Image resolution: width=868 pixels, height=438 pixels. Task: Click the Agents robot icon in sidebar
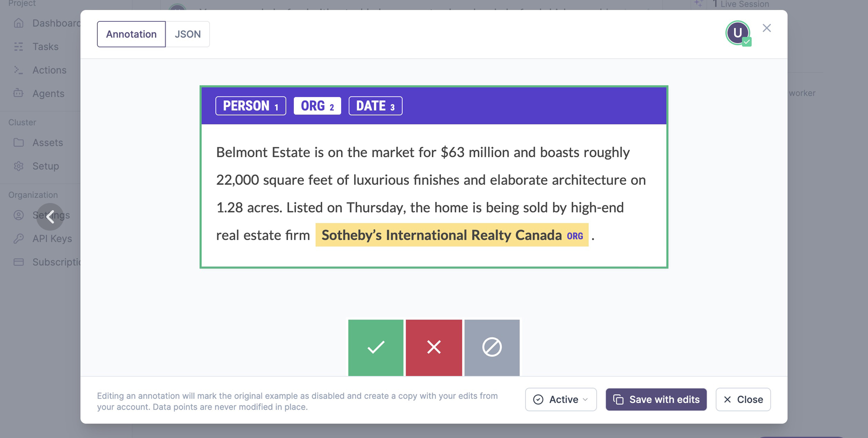point(19,93)
